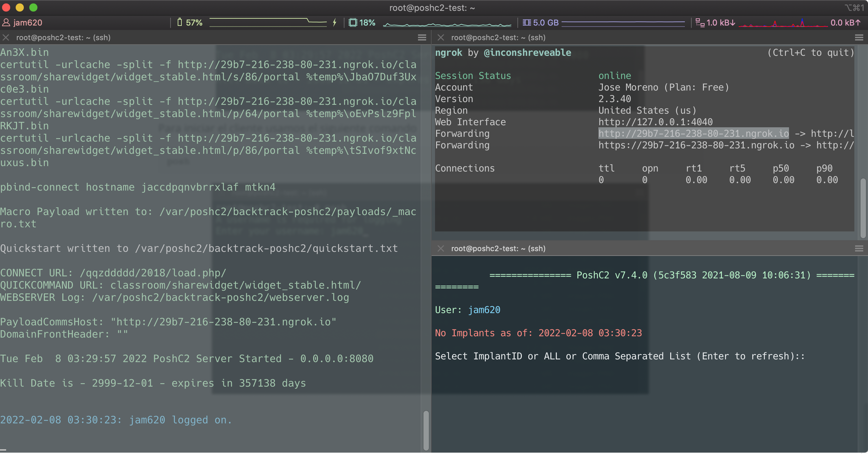Click the 'p90' connections column header
The width and height of the screenshot is (868, 454).
coord(824,168)
